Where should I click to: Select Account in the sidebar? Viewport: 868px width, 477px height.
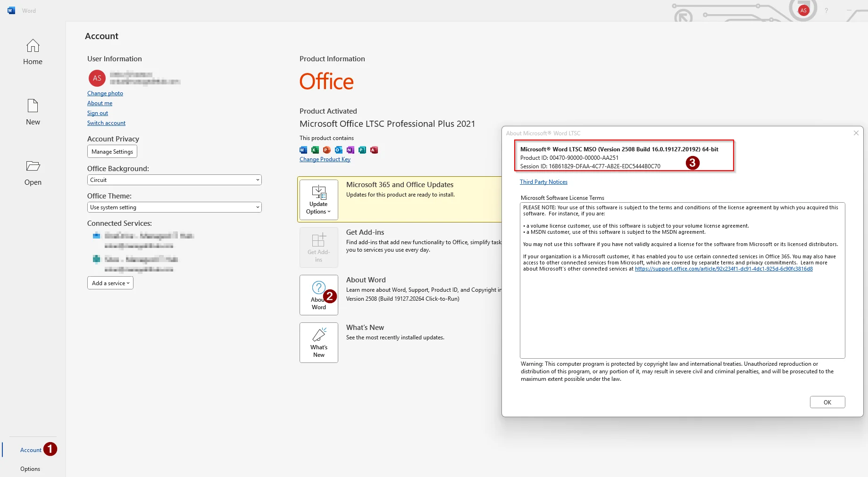click(x=31, y=450)
